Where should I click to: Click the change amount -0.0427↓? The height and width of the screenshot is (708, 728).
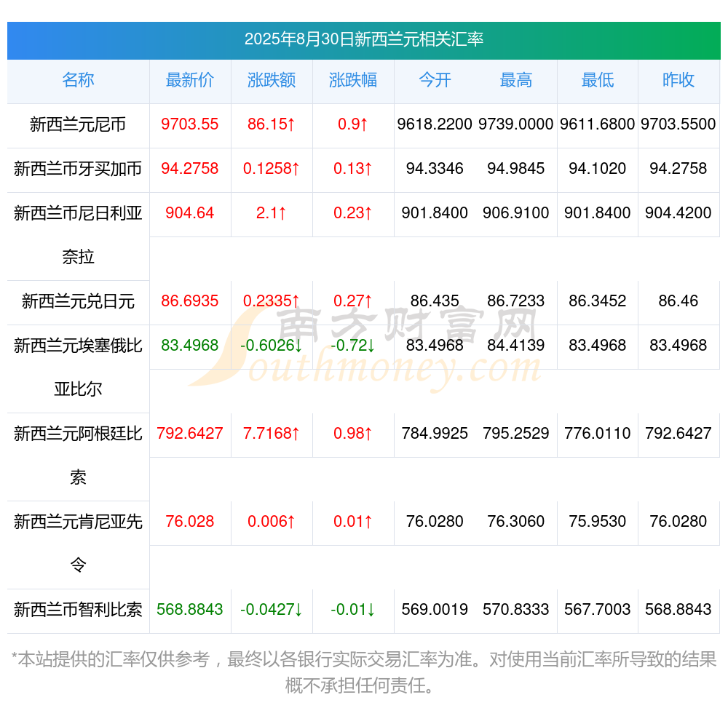(271, 609)
